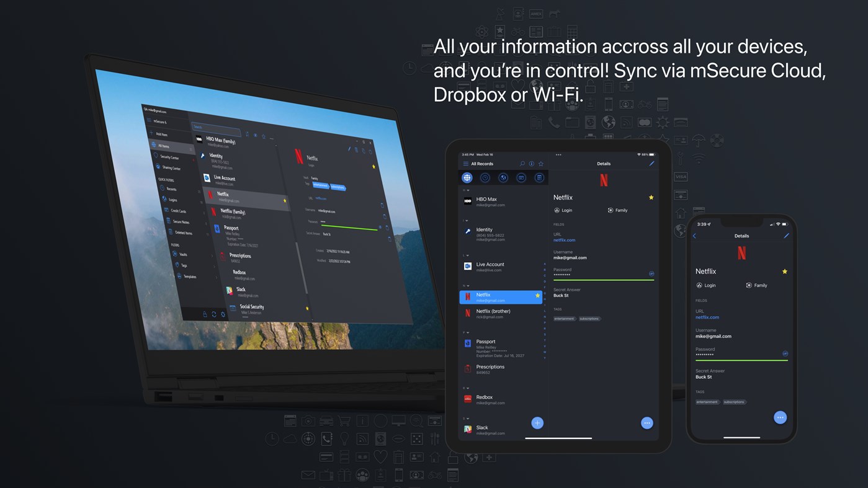This screenshot has height=488, width=868.
Task: Select the entertainment tag on the phone
Action: pyautogui.click(x=707, y=402)
